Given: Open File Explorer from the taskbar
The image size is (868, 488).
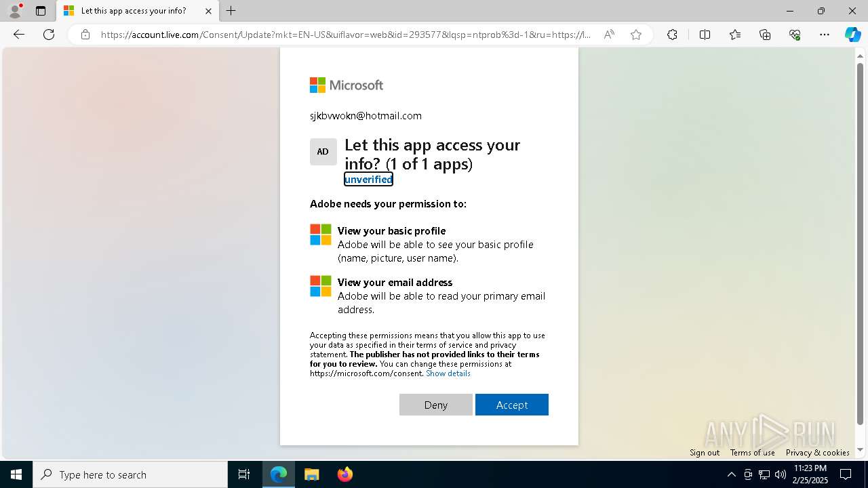Looking at the screenshot, I should click(311, 474).
